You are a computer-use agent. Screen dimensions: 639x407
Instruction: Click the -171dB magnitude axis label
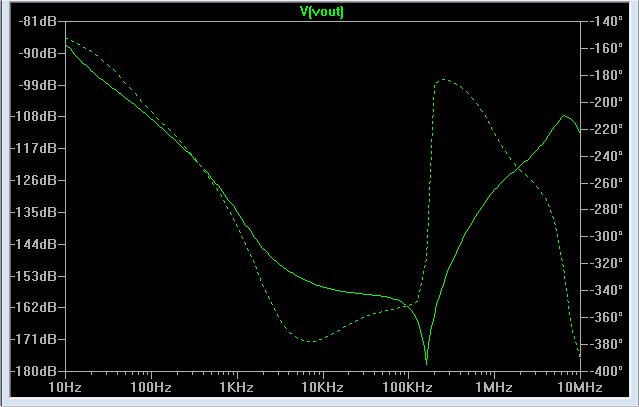33,339
